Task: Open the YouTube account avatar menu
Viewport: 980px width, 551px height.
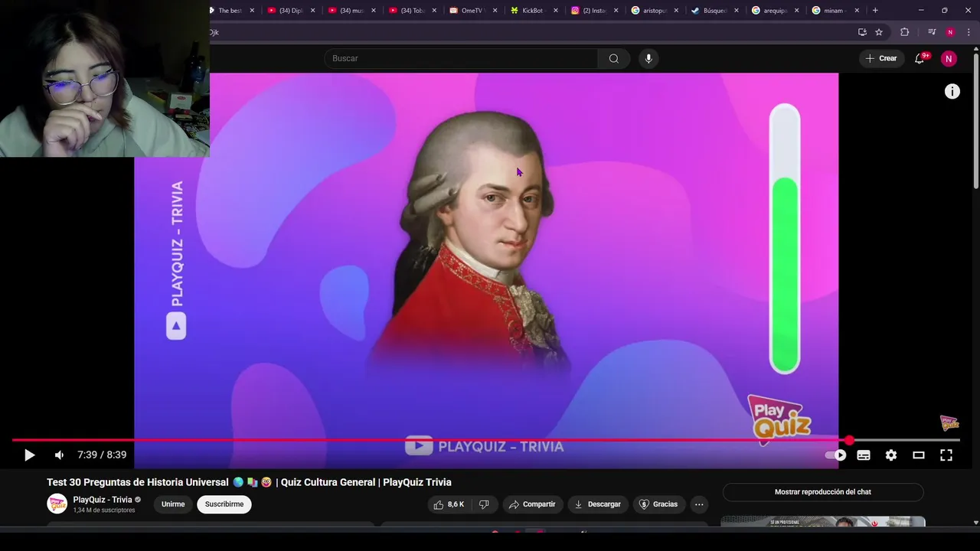Action: (x=949, y=58)
